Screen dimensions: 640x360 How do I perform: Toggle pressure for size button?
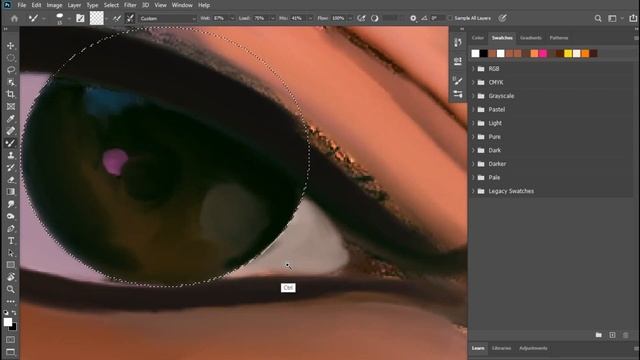point(502,18)
